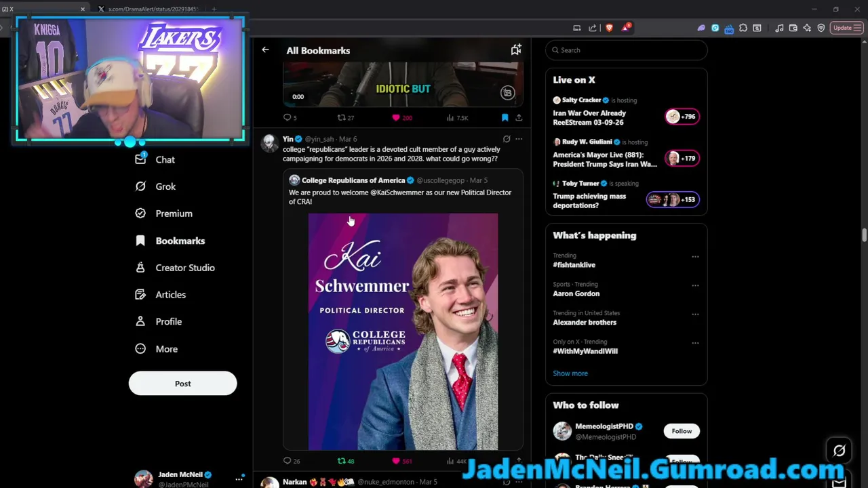Click the music note playlist icon
Image resolution: width=868 pixels, height=488 pixels.
point(779,28)
